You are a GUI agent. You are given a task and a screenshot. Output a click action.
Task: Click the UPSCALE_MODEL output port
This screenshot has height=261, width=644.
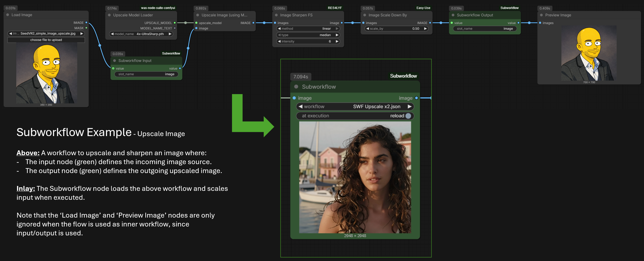click(175, 23)
